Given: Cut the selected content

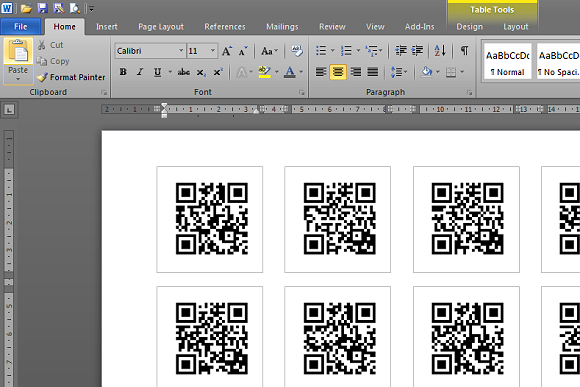Looking at the screenshot, I should pos(51,45).
